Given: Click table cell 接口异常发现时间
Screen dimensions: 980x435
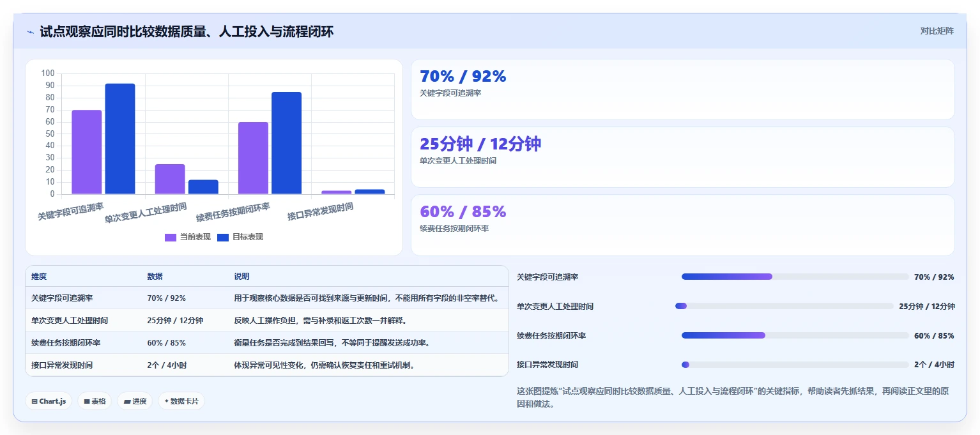Looking at the screenshot, I should [x=62, y=365].
